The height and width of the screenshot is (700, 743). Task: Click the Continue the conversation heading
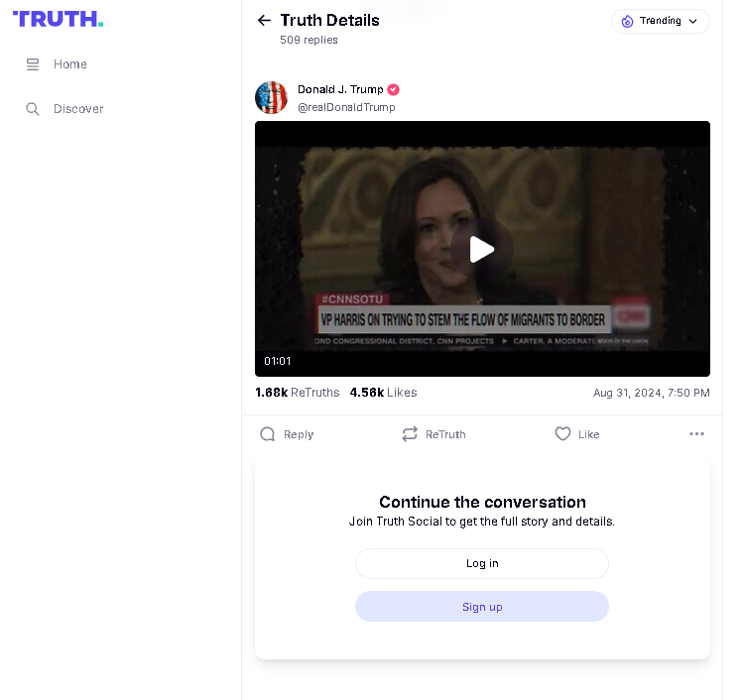[482, 502]
